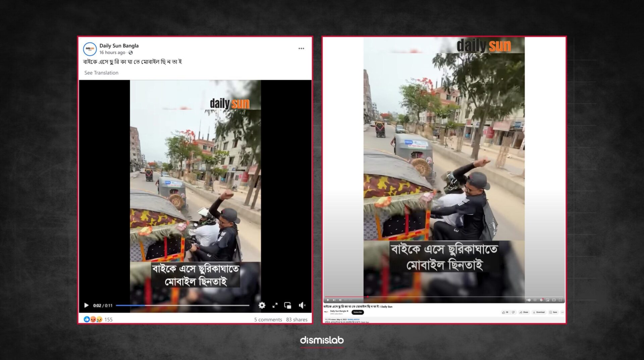Click See Translation under the post
The image size is (644, 360).
click(x=101, y=73)
